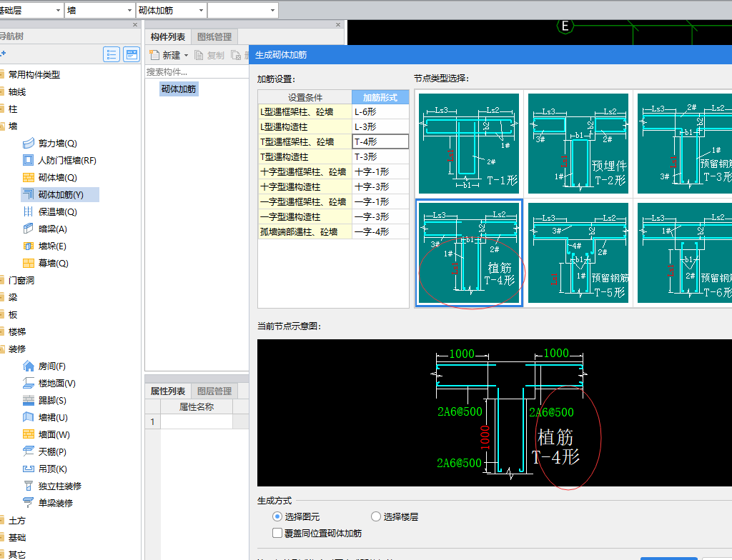732x560 pixels.
Task: Enable 覆盖同位置砌体加筋 checkbox
Action: click(277, 533)
